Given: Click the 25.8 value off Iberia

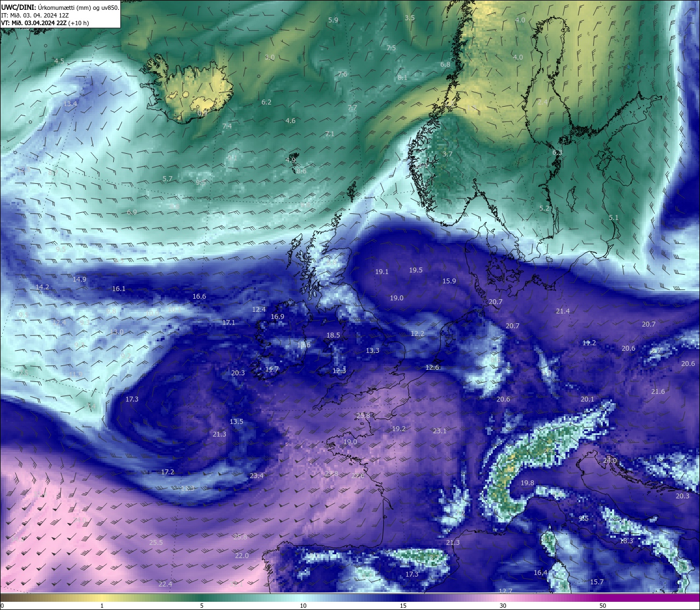Looking at the screenshot, I should tap(240, 537).
